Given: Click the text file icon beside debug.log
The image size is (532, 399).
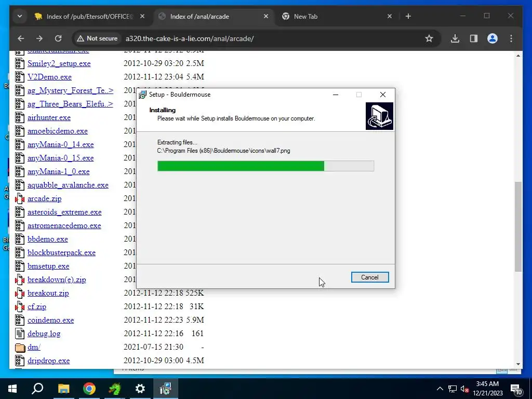Looking at the screenshot, I should pyautogui.click(x=20, y=334).
